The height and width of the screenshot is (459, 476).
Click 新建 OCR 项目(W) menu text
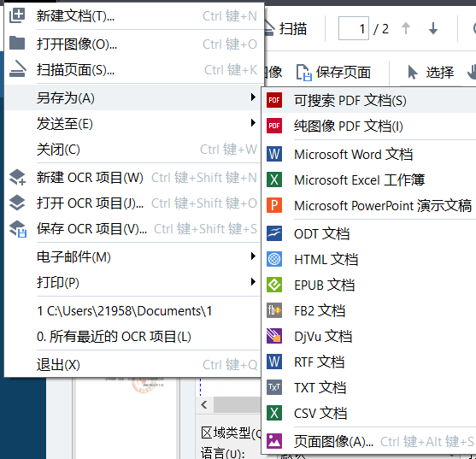click(90, 177)
